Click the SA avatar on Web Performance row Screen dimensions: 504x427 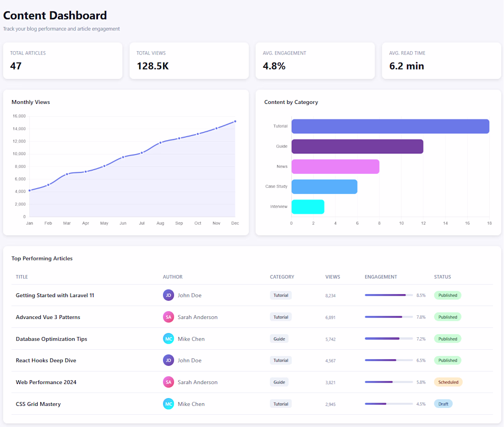[169, 382]
